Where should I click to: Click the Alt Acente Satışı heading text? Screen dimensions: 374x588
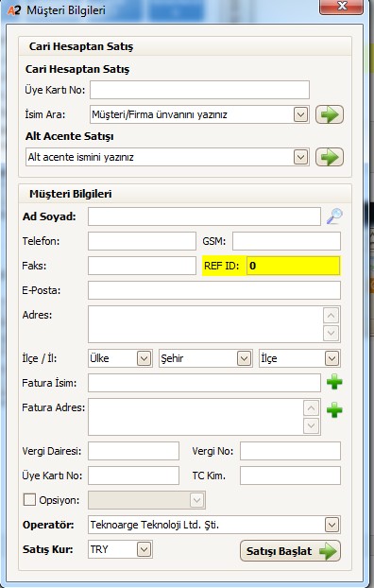70,136
